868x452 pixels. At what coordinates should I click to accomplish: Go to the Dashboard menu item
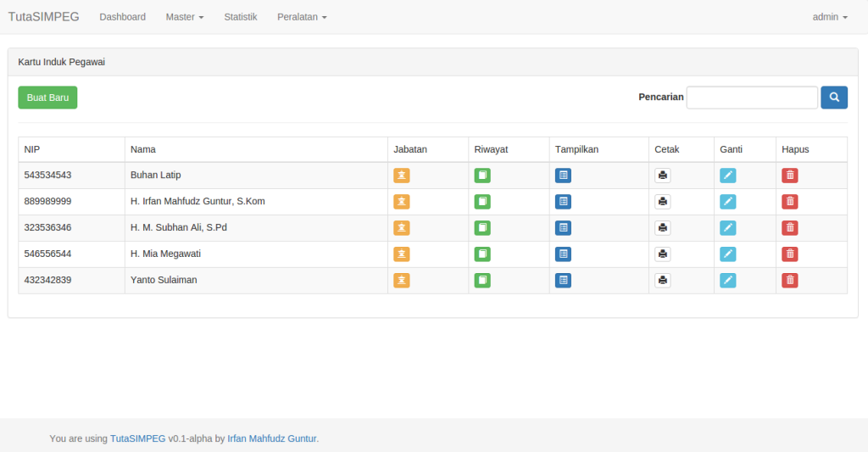[123, 17]
